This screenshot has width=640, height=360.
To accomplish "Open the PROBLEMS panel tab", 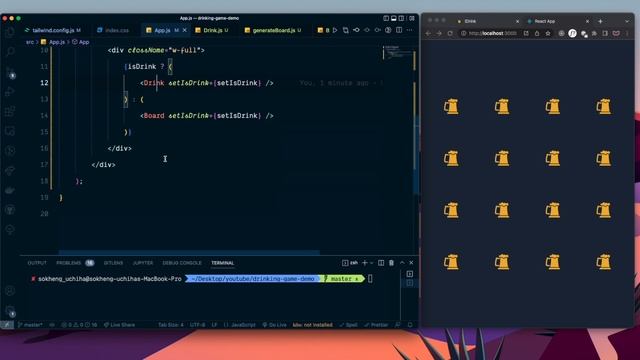I will 75,263.
